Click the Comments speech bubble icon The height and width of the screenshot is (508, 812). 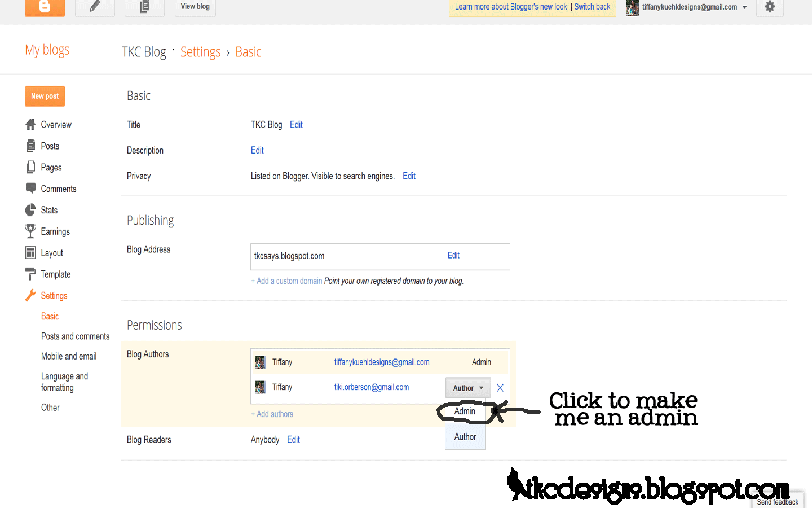pyautogui.click(x=30, y=188)
